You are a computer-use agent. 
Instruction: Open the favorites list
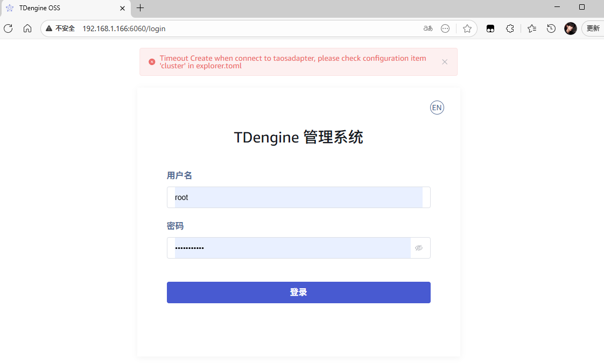(x=532, y=28)
